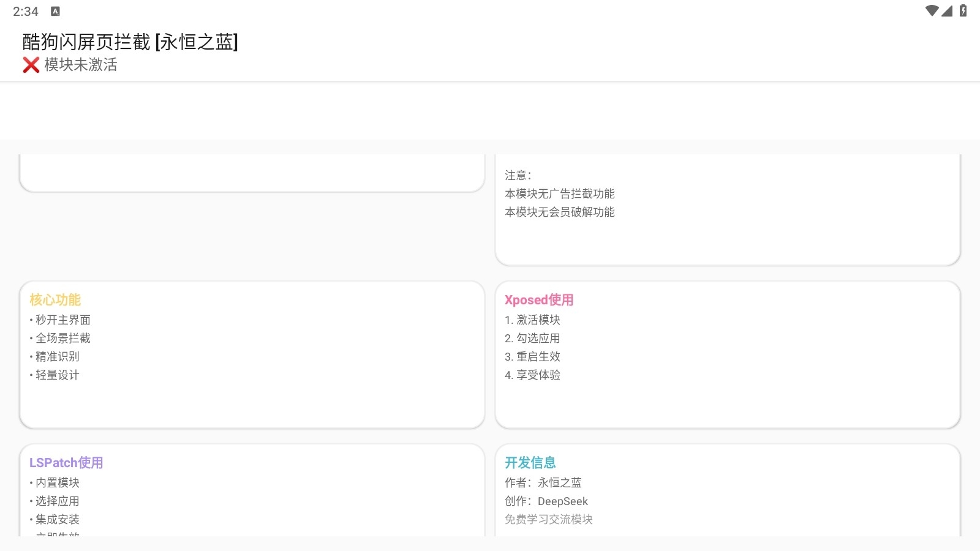Click the 秒开主界面 feature item

click(62, 320)
